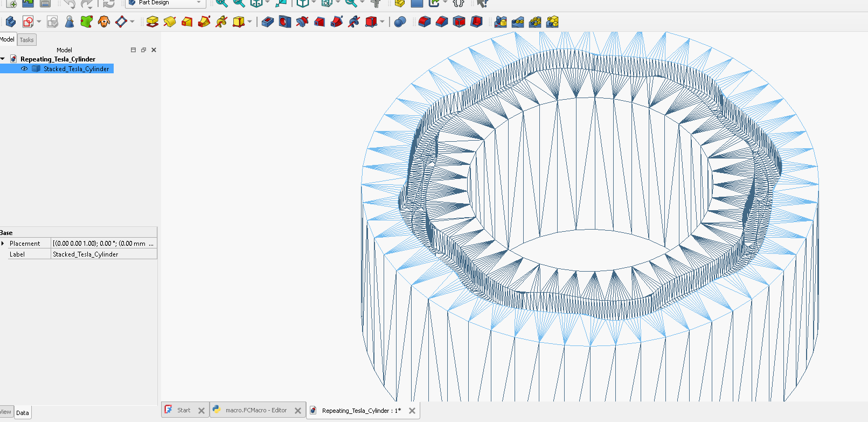Click the Hole tool icon
This screenshot has width=868, height=422.
(285, 22)
